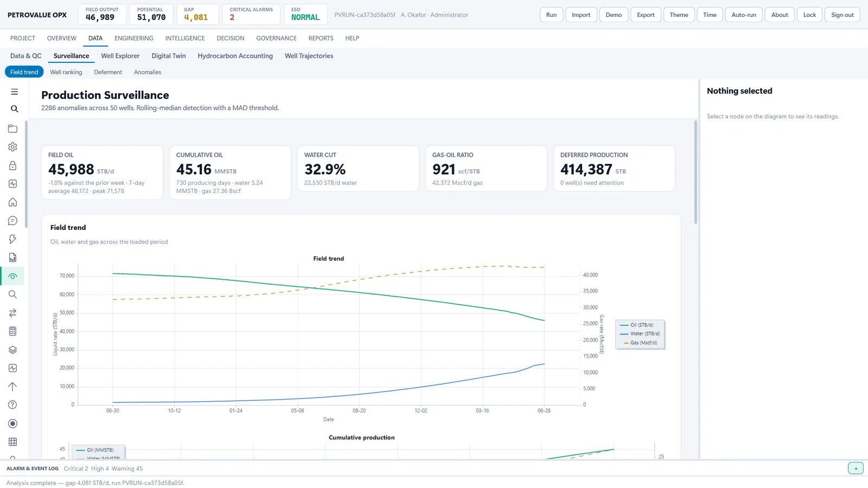
Task: Click the padlock icon in the sidebar
Action: click(x=12, y=165)
